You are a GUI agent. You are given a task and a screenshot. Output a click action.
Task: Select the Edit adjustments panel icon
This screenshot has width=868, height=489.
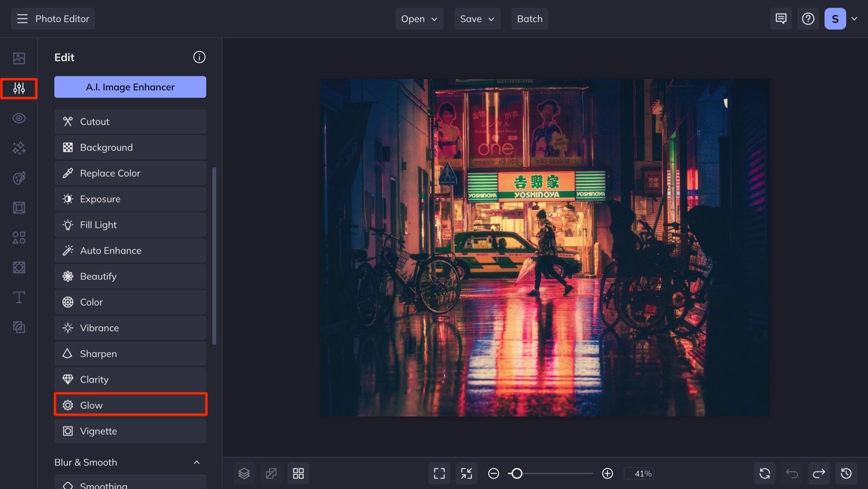coord(19,88)
